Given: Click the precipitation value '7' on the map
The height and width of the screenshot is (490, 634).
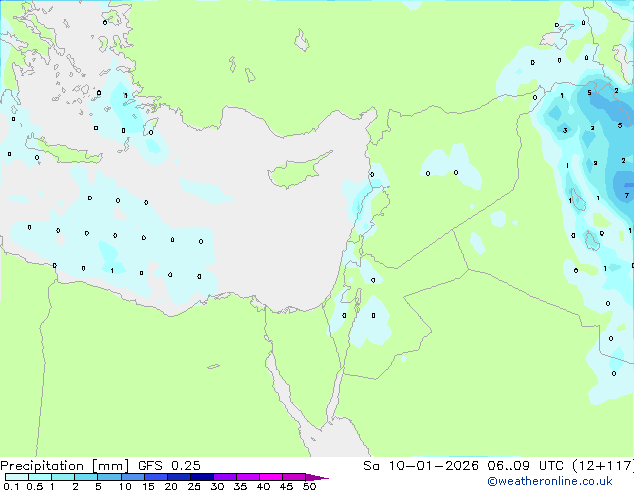Looking at the screenshot, I should (x=627, y=196).
